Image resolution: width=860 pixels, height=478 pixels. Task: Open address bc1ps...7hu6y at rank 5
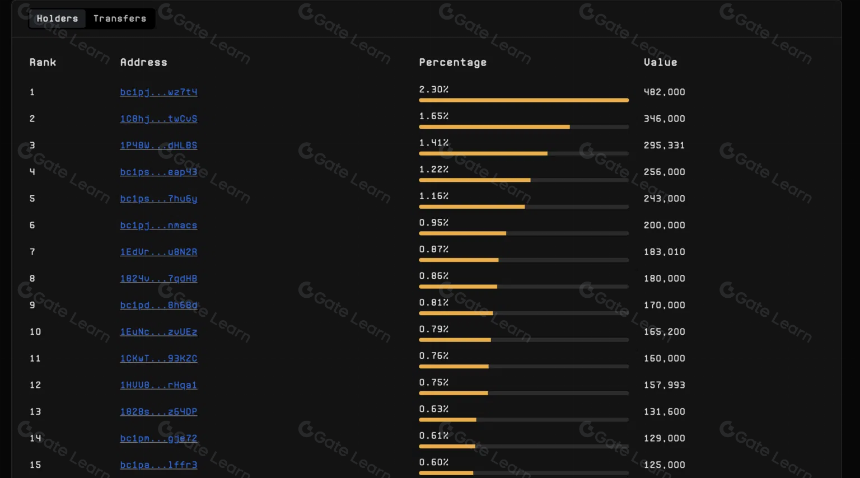pyautogui.click(x=159, y=199)
